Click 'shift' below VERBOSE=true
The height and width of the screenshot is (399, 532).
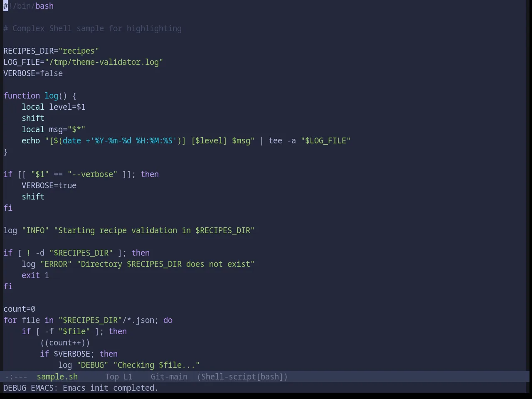[33, 197]
